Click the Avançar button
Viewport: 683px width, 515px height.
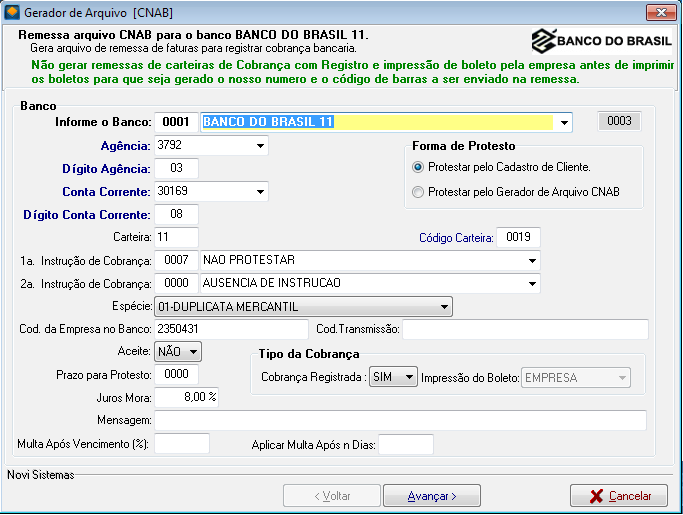coord(432,496)
